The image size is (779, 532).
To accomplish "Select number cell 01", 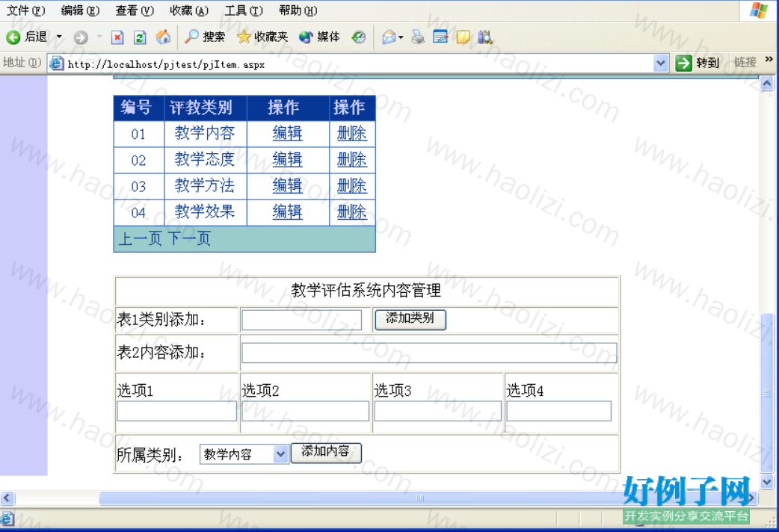I will [138, 134].
